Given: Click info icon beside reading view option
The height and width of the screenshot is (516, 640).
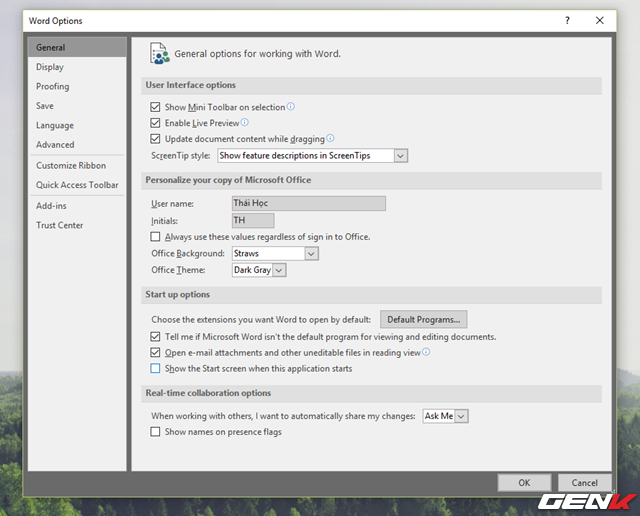Looking at the screenshot, I should click(426, 352).
